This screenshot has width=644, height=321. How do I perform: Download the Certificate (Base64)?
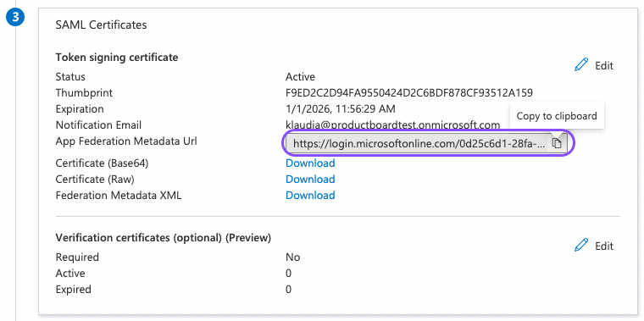310,163
